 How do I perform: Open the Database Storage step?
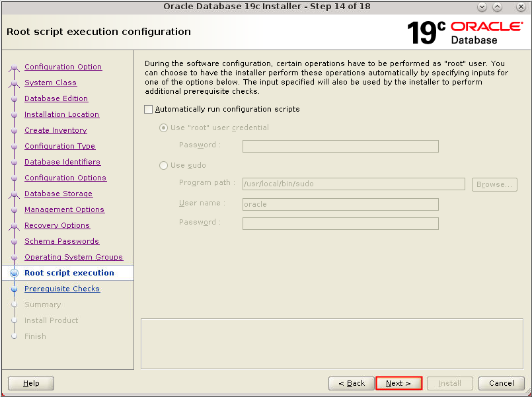(x=57, y=193)
